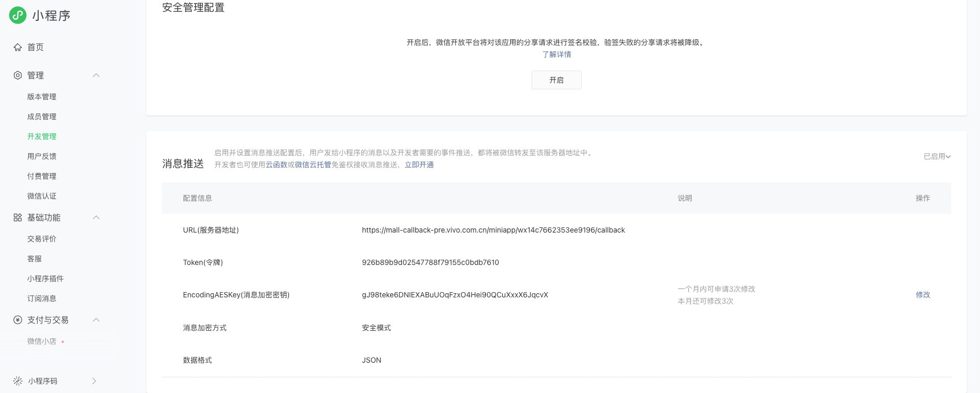Screen dimensions: 980x393
Task: Click the grid icon beside 基础功能
Action: coord(18,217)
